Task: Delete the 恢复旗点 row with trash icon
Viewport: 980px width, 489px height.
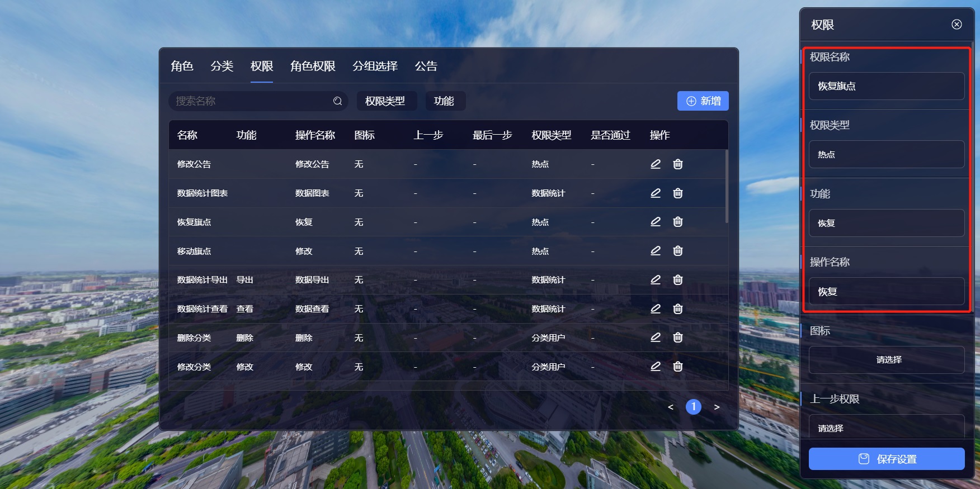Action: (678, 222)
